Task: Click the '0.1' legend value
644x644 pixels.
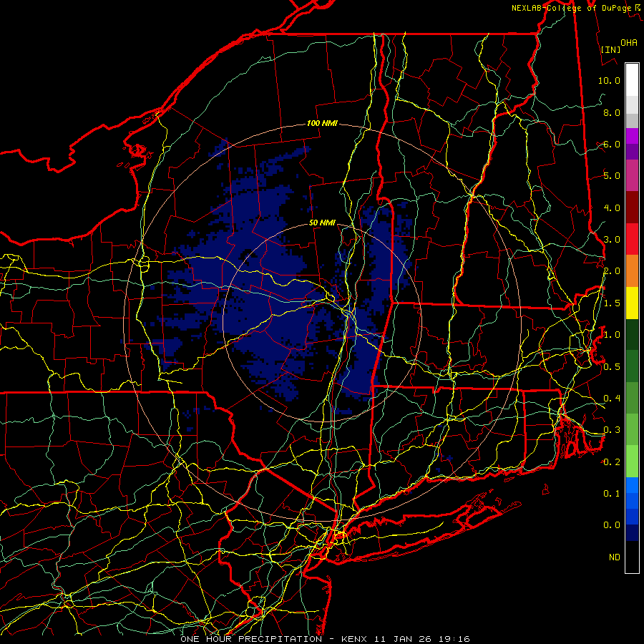Action: [612, 494]
